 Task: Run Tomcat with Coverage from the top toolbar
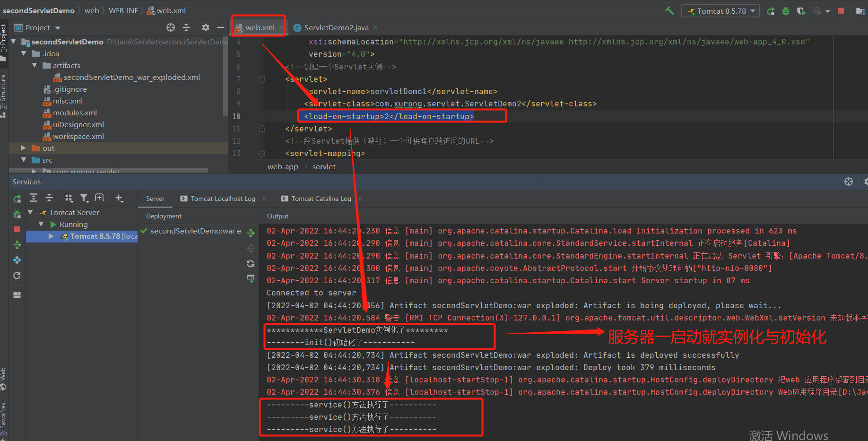click(x=801, y=11)
